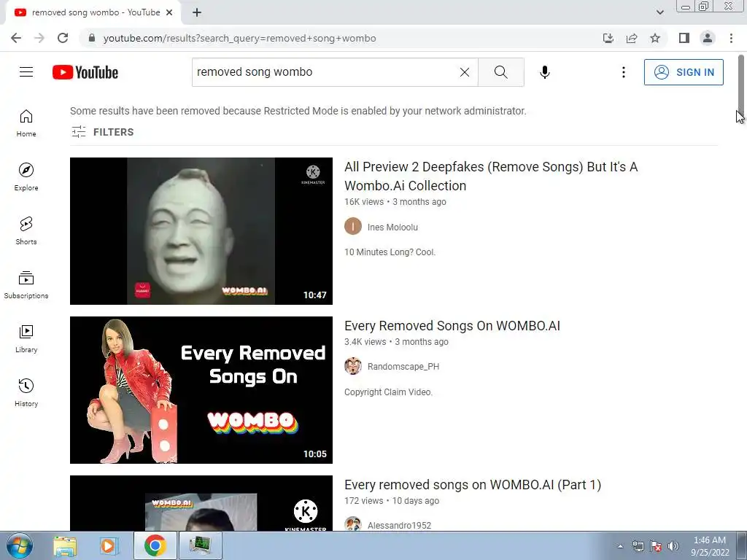Open Explore in the sidebar

[26, 177]
